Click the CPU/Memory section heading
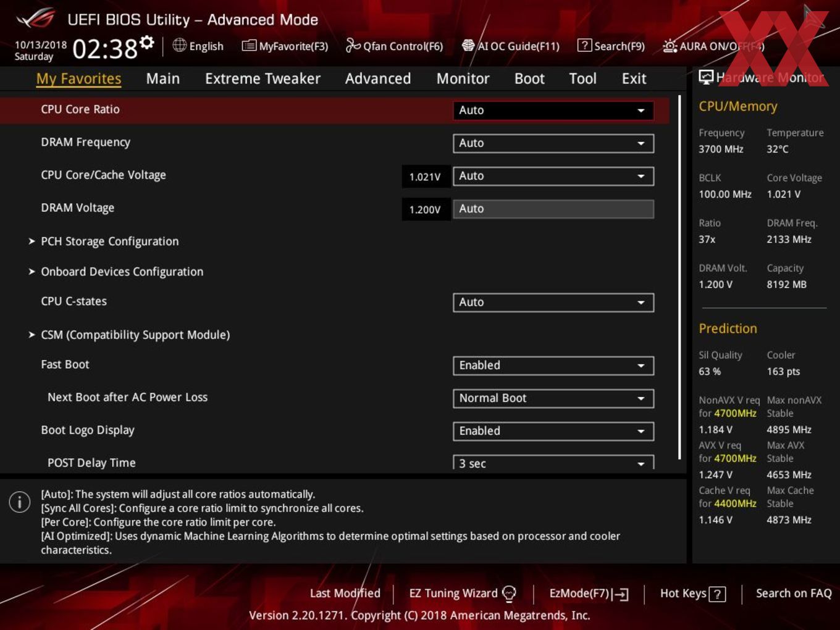The height and width of the screenshot is (630, 840). [738, 106]
